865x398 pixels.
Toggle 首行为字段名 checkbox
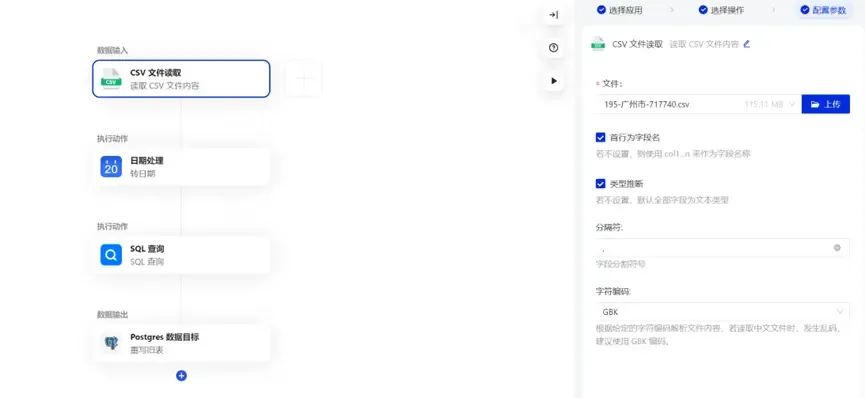coord(600,137)
